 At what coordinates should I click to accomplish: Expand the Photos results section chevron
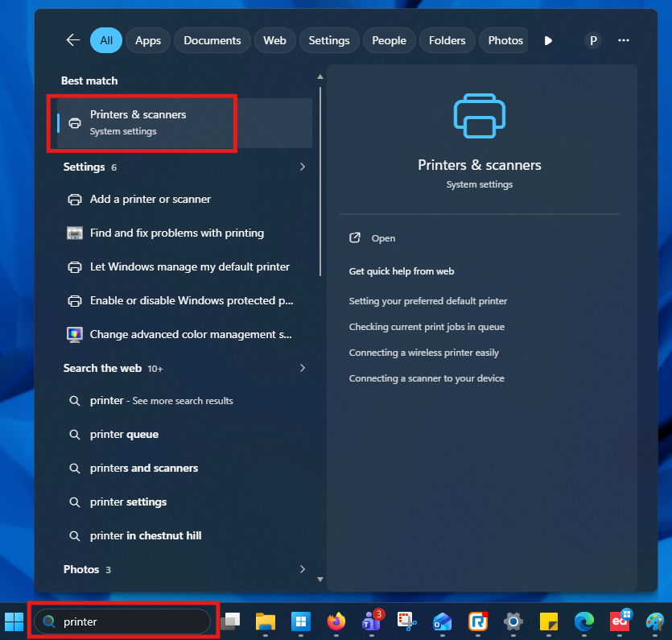pos(303,569)
